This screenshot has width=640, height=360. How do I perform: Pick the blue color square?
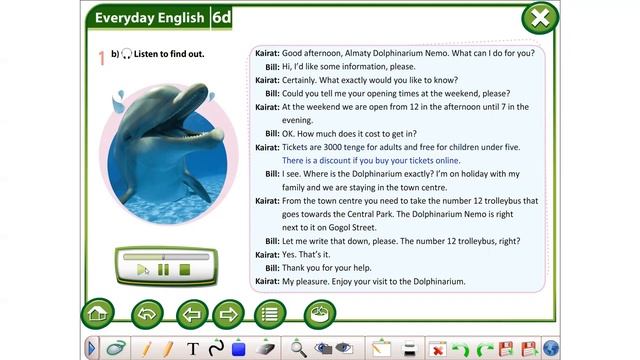[239, 349]
